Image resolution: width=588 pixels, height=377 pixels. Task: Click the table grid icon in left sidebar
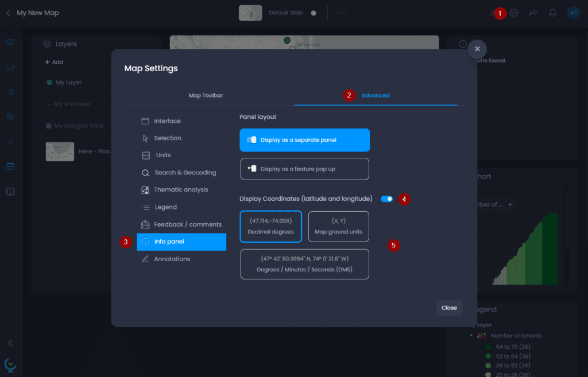click(x=10, y=166)
